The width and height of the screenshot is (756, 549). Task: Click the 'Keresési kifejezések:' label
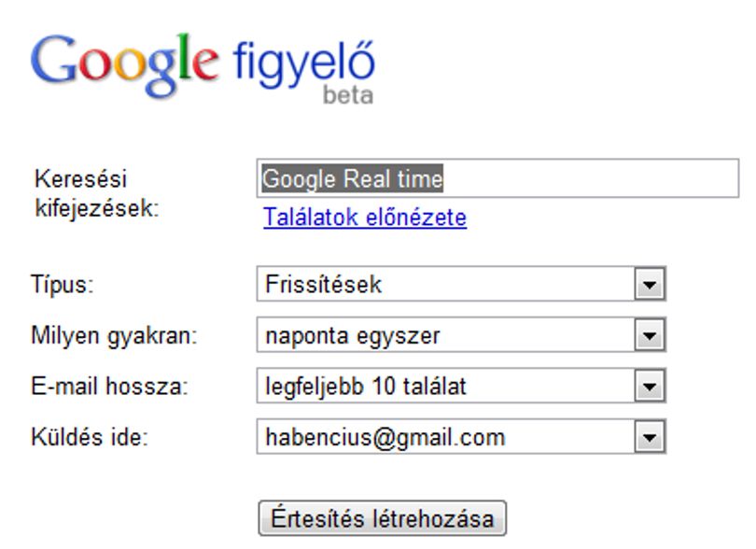click(x=96, y=194)
